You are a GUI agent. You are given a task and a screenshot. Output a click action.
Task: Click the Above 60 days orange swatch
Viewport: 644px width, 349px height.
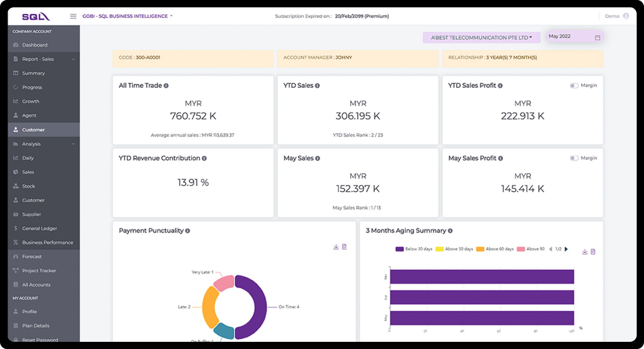pos(480,249)
